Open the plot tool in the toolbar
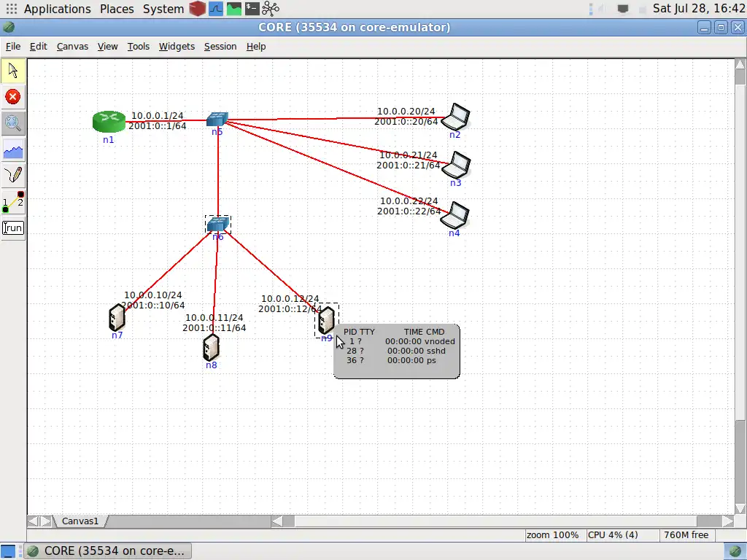The image size is (747, 560). (x=12, y=149)
